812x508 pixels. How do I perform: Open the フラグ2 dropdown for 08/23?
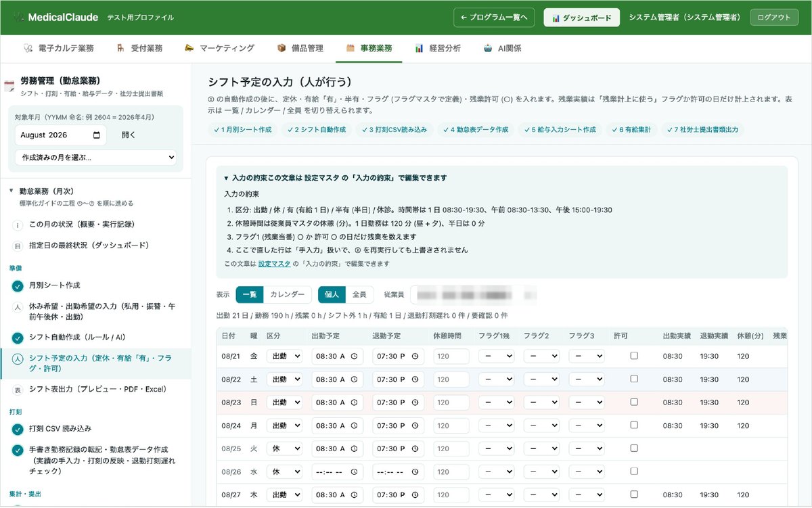pos(541,402)
